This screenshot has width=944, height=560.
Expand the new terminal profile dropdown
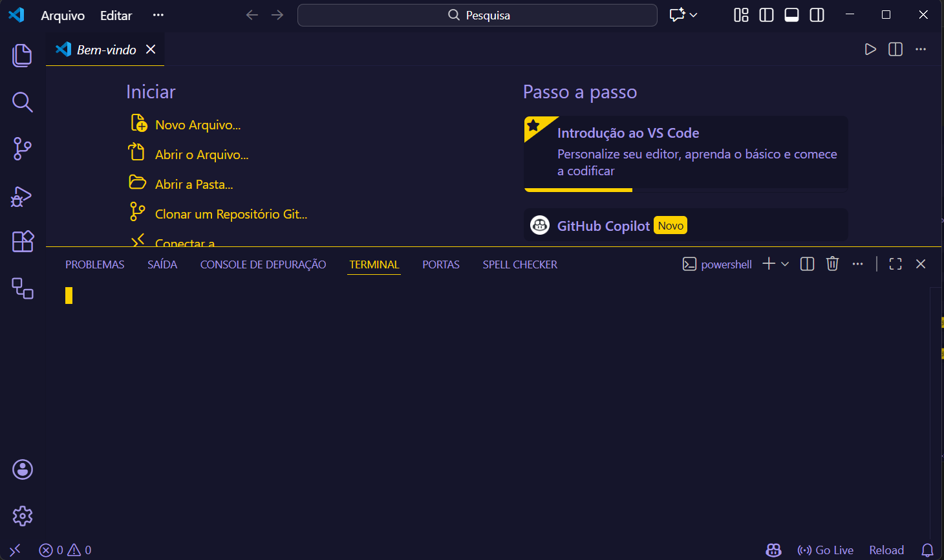tap(785, 264)
